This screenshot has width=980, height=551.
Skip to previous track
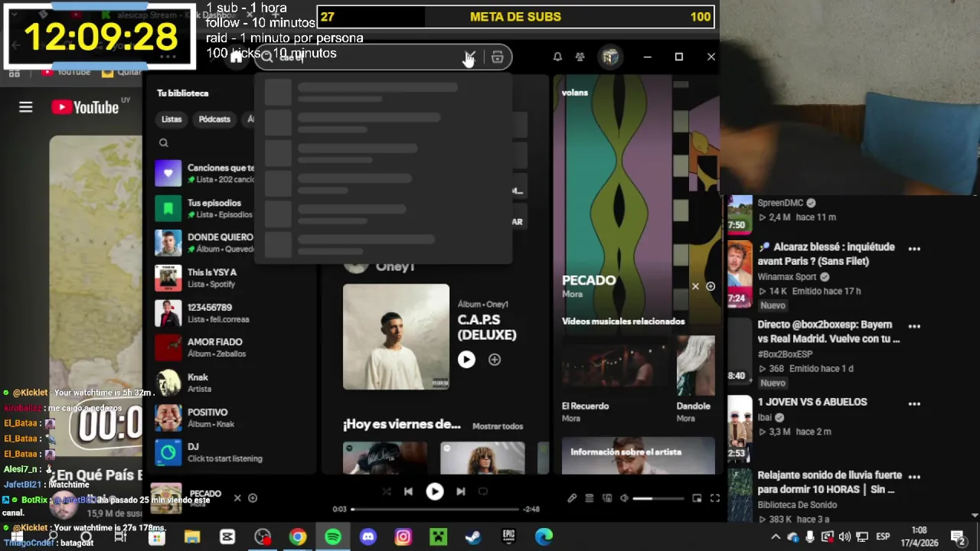pos(408,491)
